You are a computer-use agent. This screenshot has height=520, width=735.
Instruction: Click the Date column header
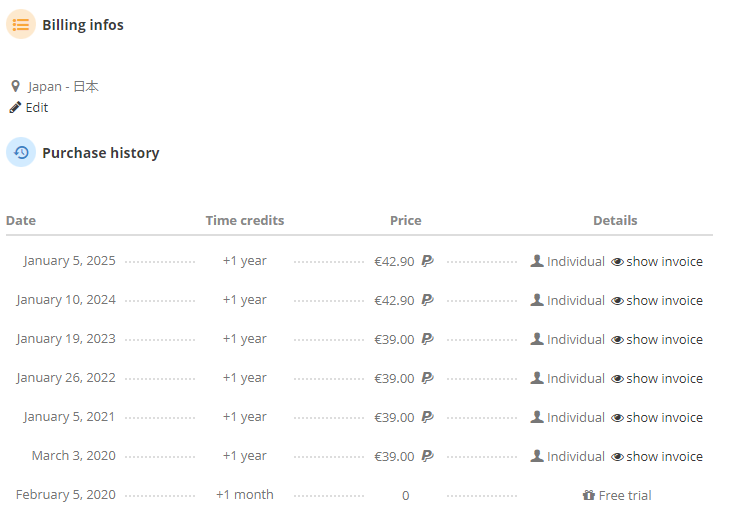coord(21,220)
